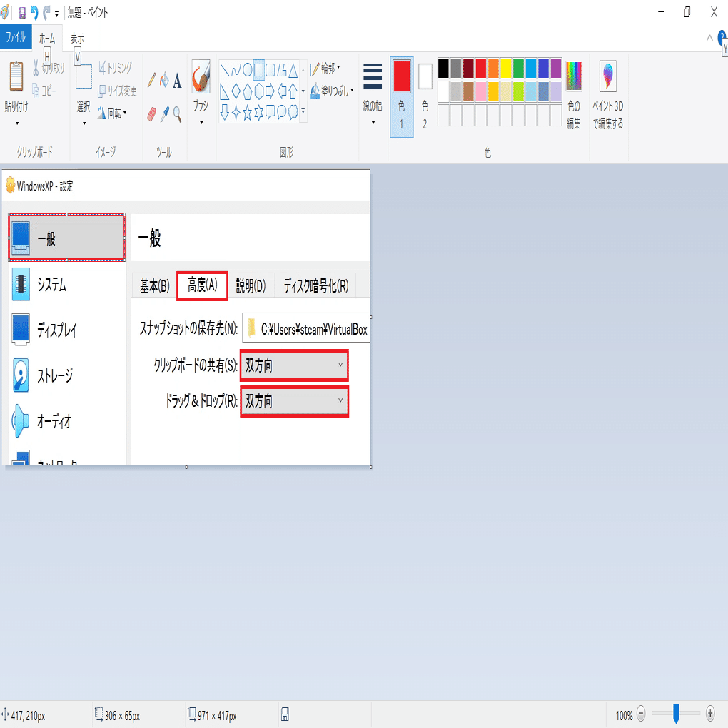Click the 100% zoom level text
This screenshot has height=728, width=728.
tap(625, 715)
